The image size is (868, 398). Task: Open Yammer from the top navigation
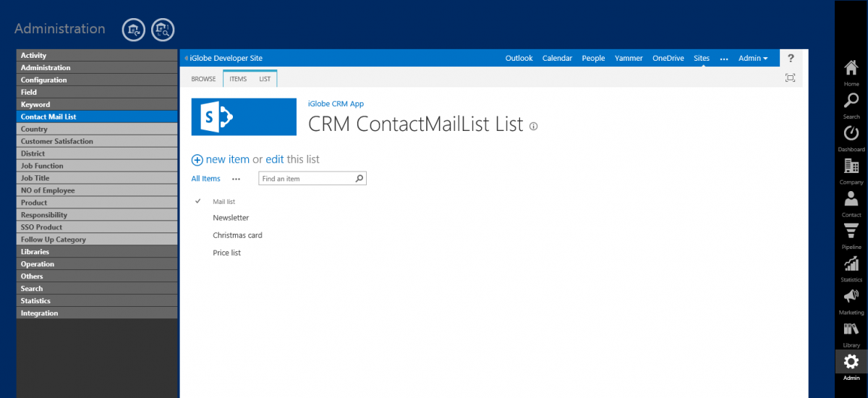tap(629, 58)
